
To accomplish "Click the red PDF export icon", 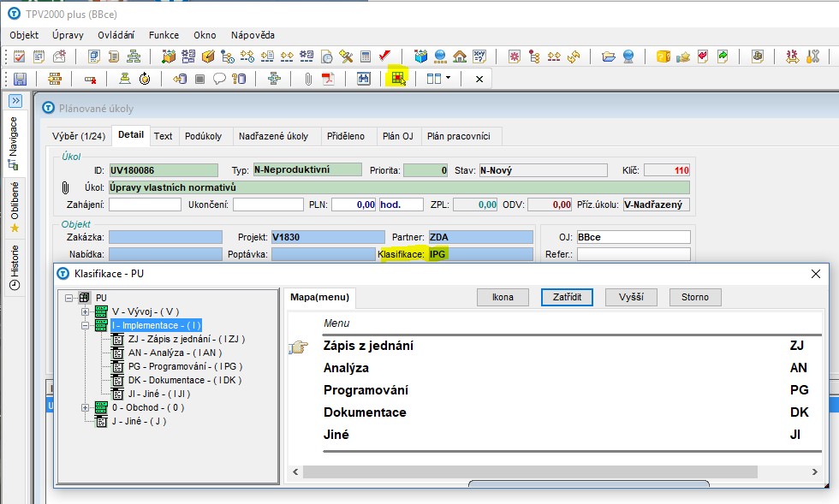I will click(328, 79).
